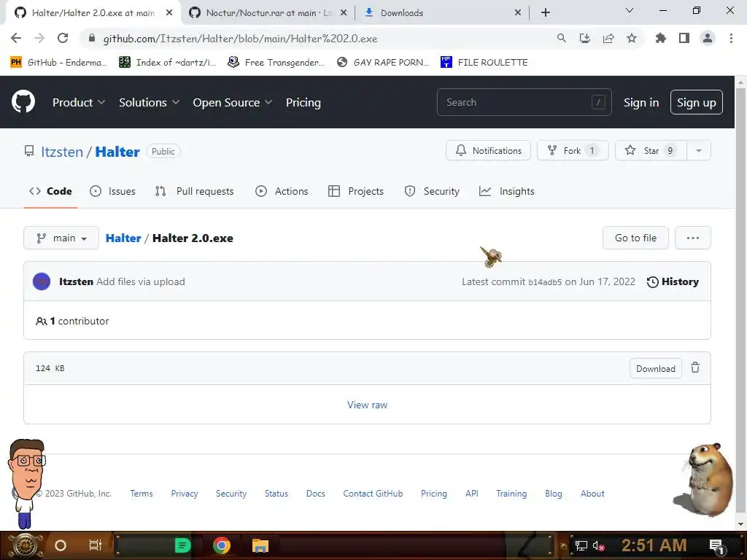Open the Itzsten owner link
The image size is (747, 560).
pos(62,152)
